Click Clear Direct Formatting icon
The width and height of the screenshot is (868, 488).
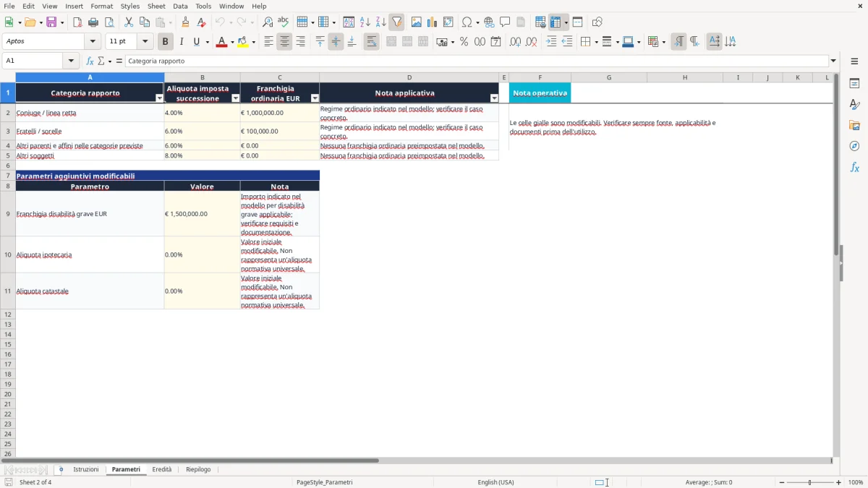[x=201, y=22]
